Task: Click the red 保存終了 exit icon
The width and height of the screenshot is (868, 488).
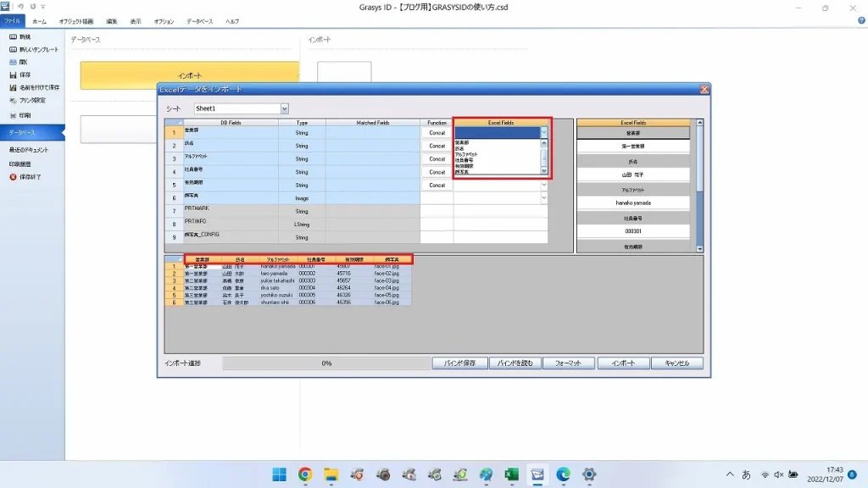Action: point(13,177)
